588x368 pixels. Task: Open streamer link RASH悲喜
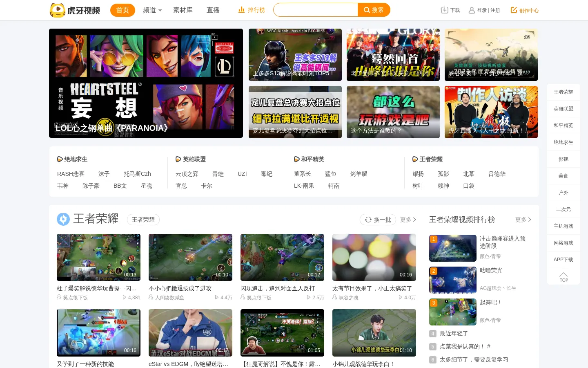71,174
